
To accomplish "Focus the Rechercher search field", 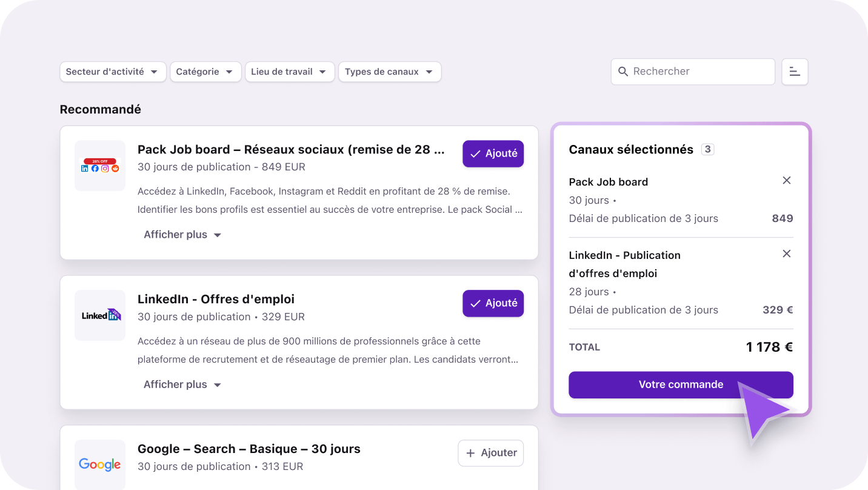I will [697, 72].
